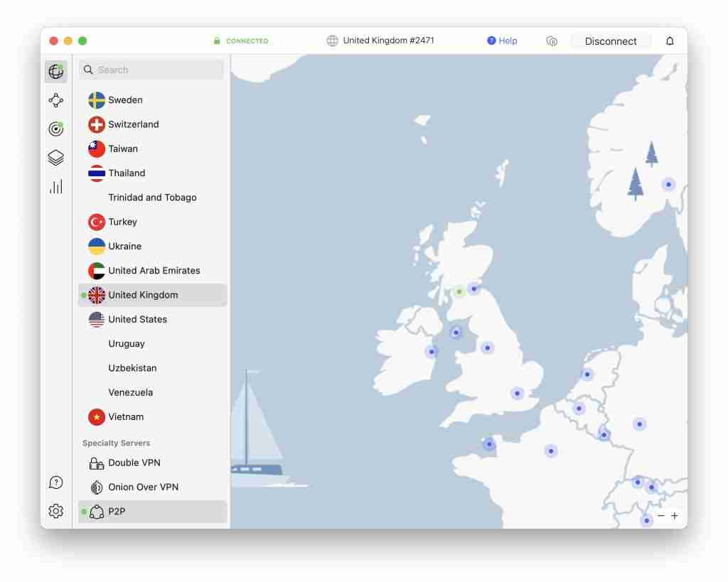
Task: Open the layers presets sidebar icon
Action: (55, 158)
